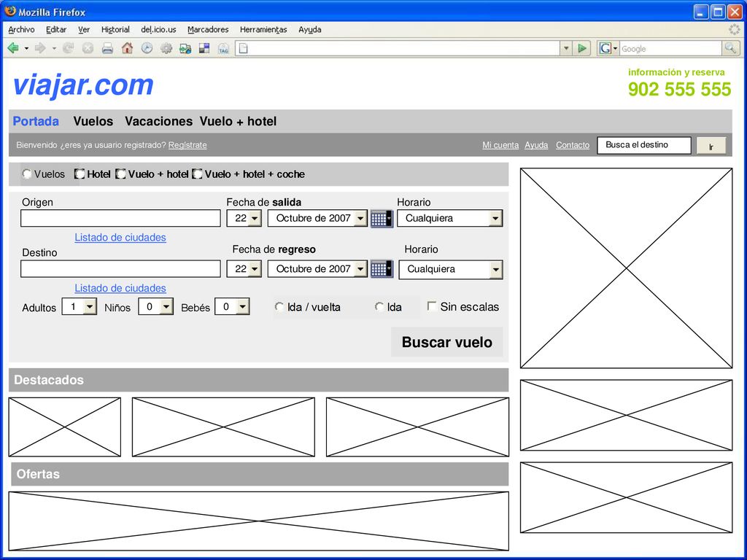Open the del.icio.us menu
The height and width of the screenshot is (560, 747).
(158, 29)
